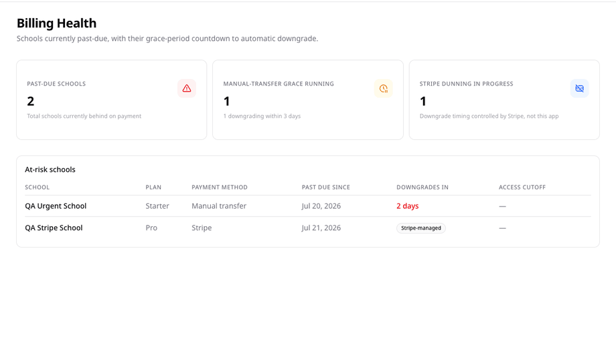Click the School column header
616x364 pixels.
[x=37, y=187]
